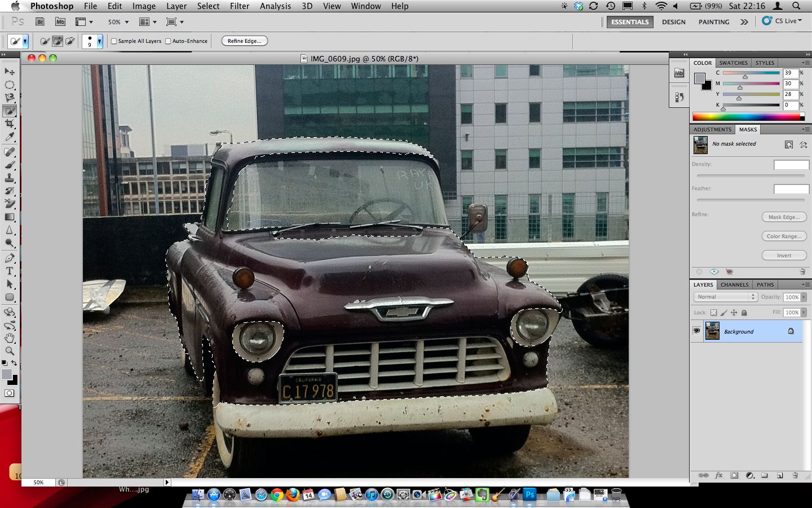Open the Analysis menu
The height and width of the screenshot is (508, 812).
click(x=275, y=6)
